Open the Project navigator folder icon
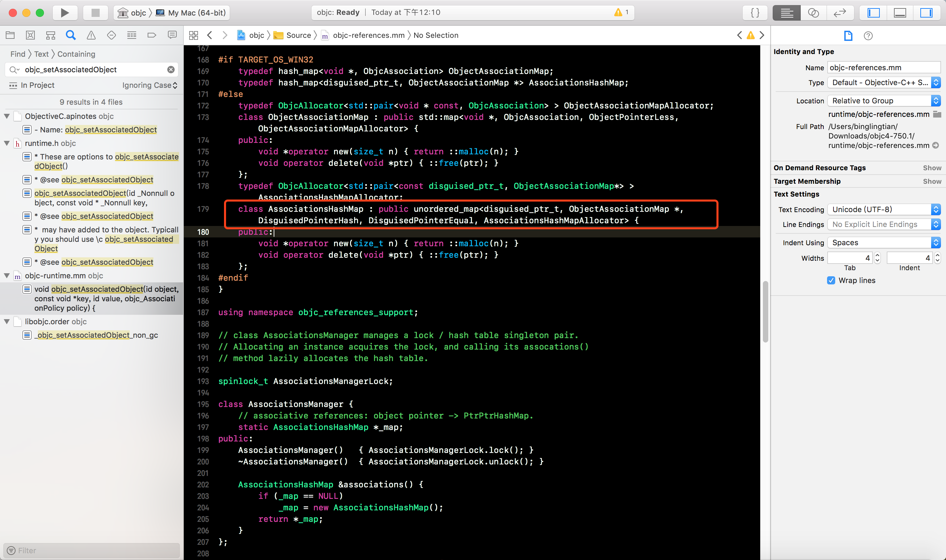The width and height of the screenshot is (946, 560). [10, 35]
